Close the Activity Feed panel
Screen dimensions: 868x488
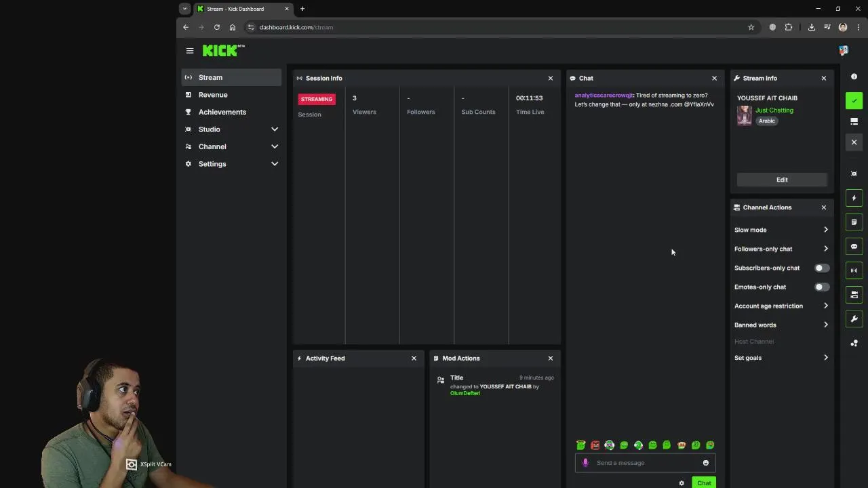[414, 358]
